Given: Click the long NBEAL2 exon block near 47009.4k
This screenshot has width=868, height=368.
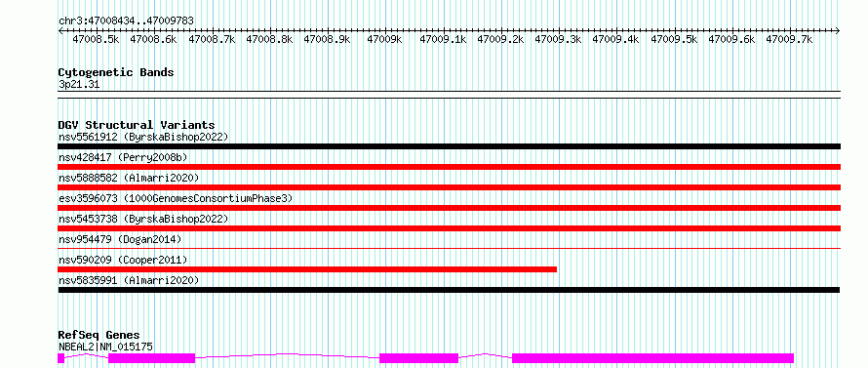Looking at the screenshot, I should point(653,358).
